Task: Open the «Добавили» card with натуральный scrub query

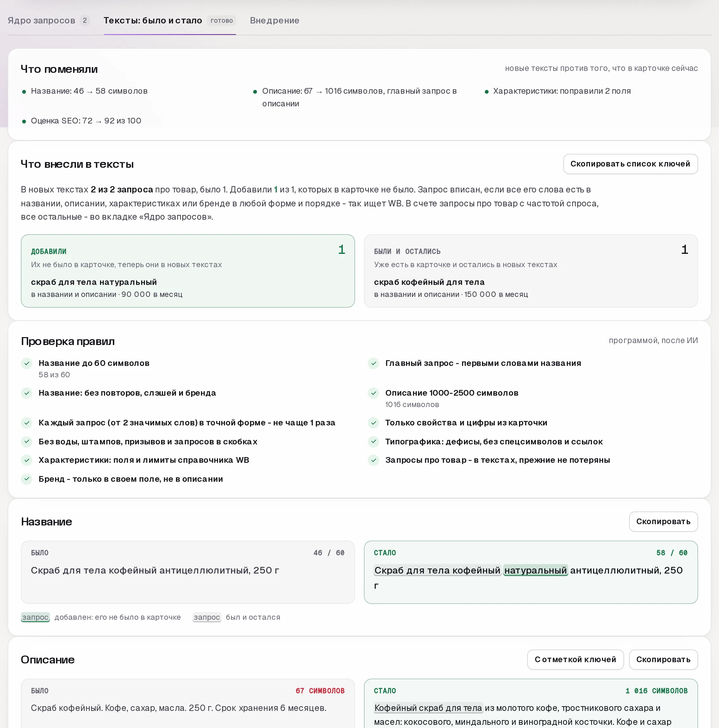Action: point(188,271)
